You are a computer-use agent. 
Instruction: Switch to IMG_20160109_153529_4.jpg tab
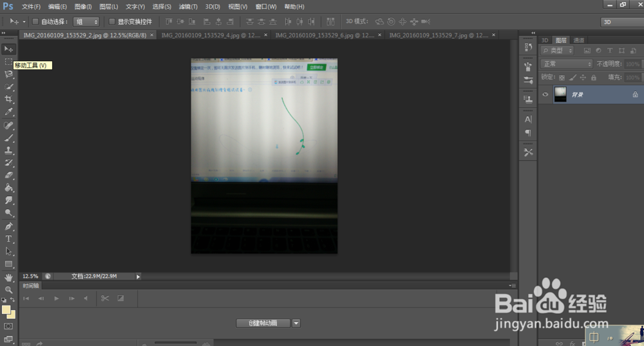(211, 35)
